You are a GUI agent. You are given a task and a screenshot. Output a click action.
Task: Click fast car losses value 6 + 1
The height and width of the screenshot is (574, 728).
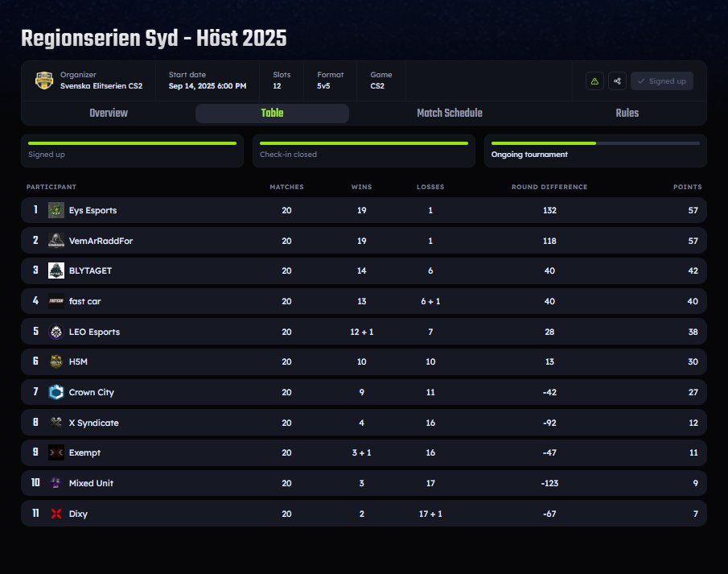(x=430, y=301)
